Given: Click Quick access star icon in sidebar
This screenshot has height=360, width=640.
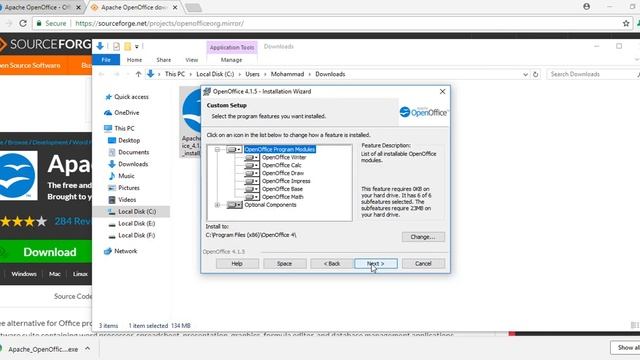Looking at the screenshot, I should coord(108,97).
